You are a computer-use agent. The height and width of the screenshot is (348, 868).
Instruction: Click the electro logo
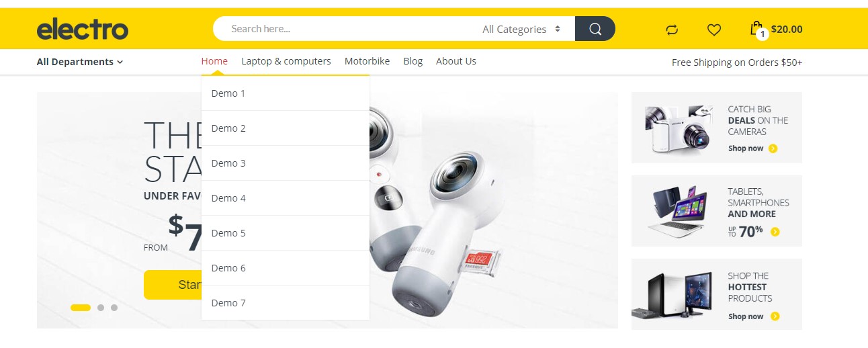coord(83,30)
